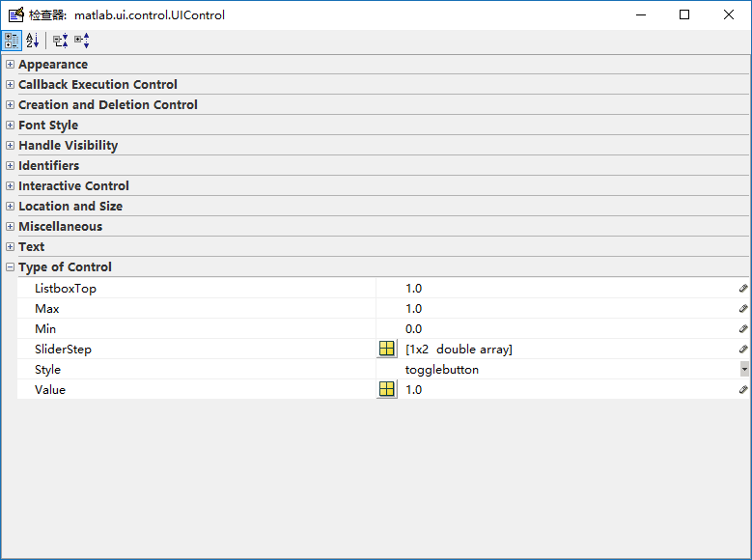Screen dimensions: 752x560
Task: Expand the Appearance category
Action: [x=10, y=65]
